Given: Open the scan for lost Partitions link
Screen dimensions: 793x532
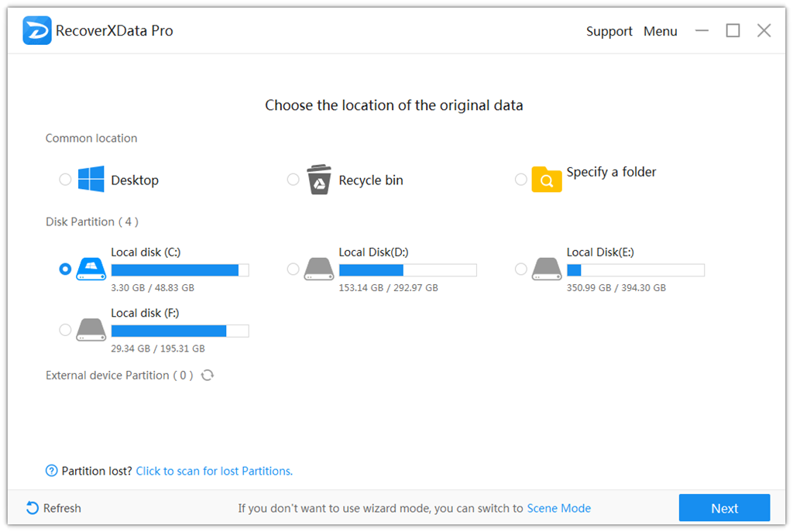Looking at the screenshot, I should click(x=215, y=471).
